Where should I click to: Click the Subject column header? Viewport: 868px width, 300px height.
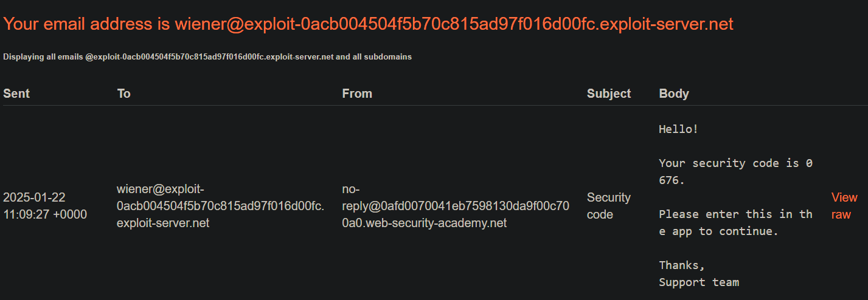click(609, 94)
